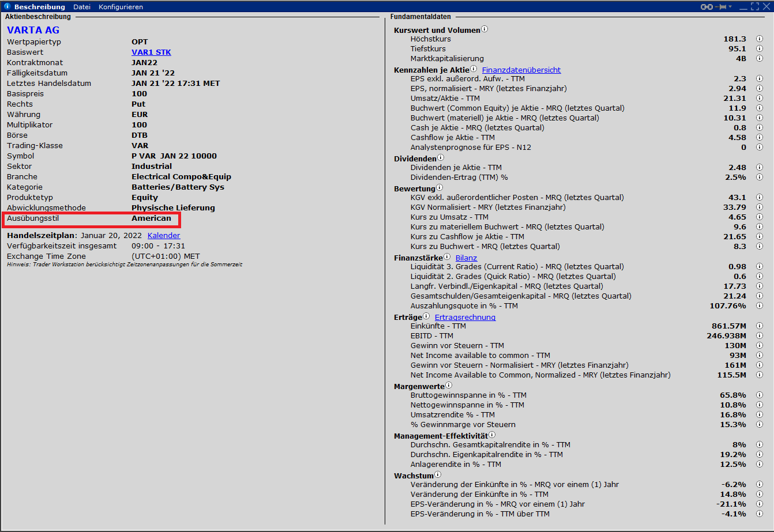Viewport: 774px width, 532px height.
Task: Click info icon next to Dividenden heading
Action: (441, 158)
